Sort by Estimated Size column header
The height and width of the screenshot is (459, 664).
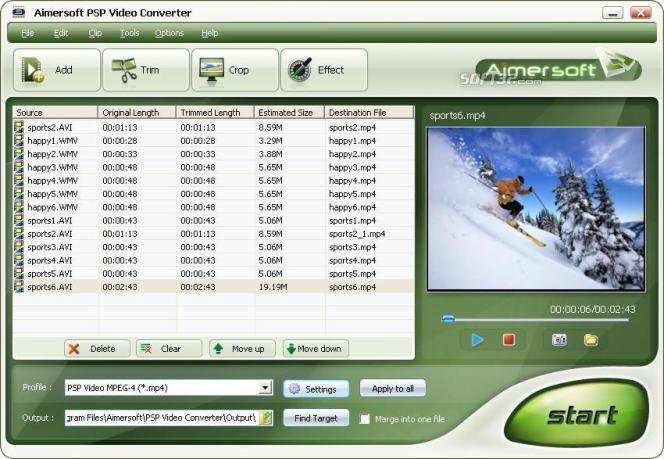290,113
